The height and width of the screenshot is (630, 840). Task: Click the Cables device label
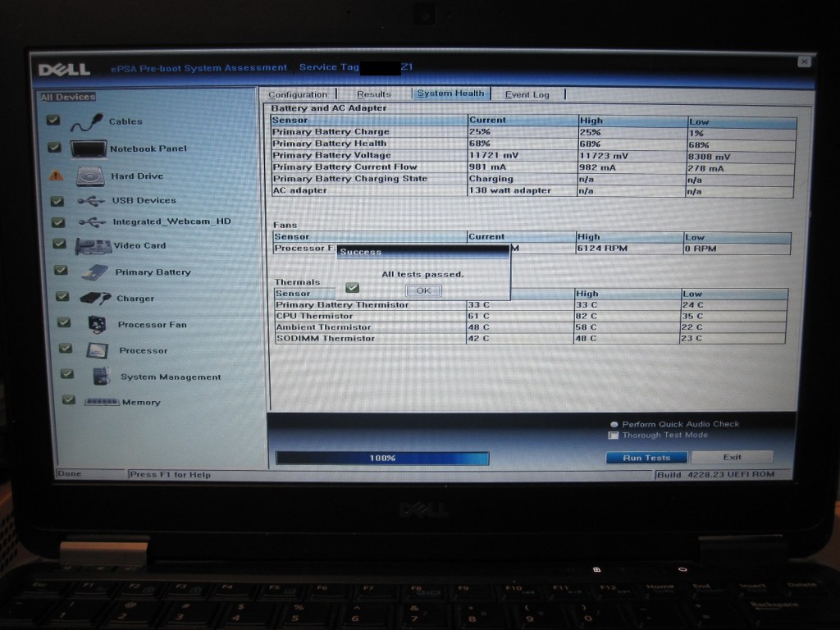point(126,121)
